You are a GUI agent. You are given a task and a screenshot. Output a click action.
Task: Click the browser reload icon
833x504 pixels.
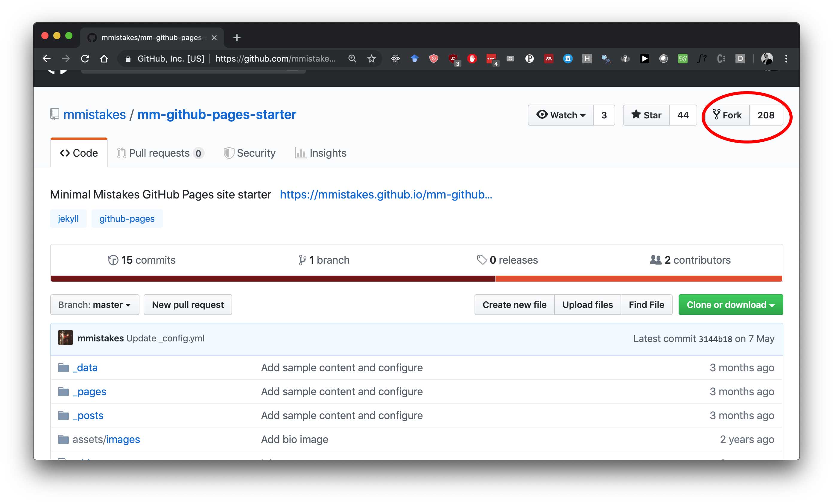tap(85, 59)
